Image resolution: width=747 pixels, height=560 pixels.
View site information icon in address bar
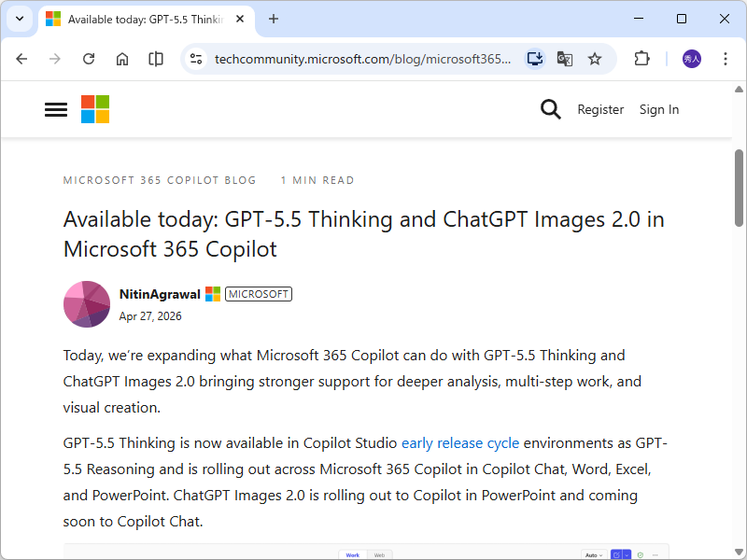coord(195,59)
